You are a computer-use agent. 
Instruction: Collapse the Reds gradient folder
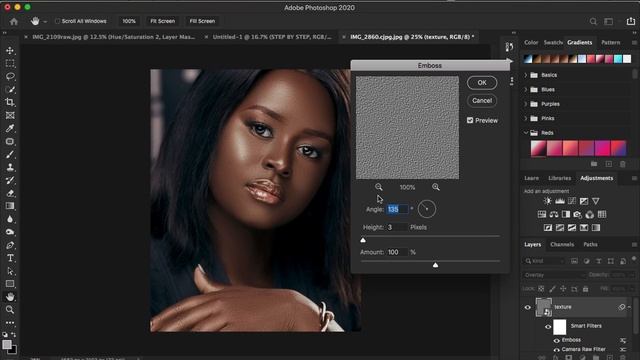point(526,133)
